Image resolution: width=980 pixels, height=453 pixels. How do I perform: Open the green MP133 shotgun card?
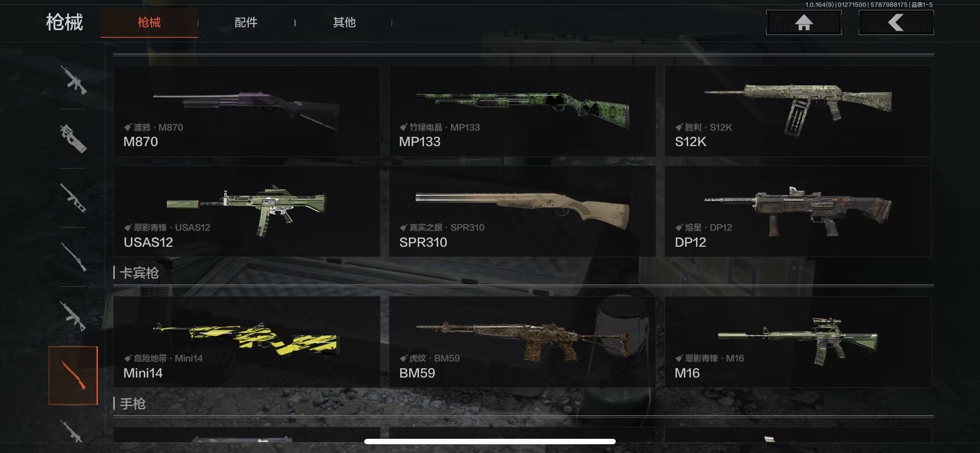[522, 111]
